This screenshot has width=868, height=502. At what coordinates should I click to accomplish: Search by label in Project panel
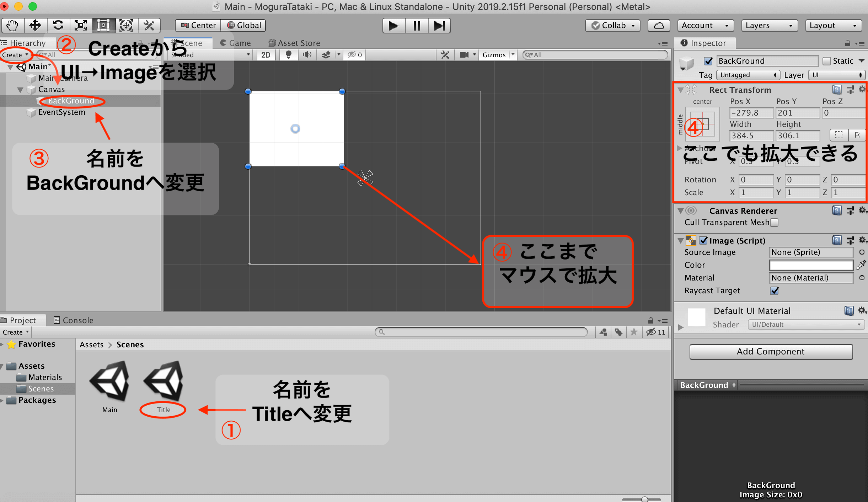tap(618, 332)
